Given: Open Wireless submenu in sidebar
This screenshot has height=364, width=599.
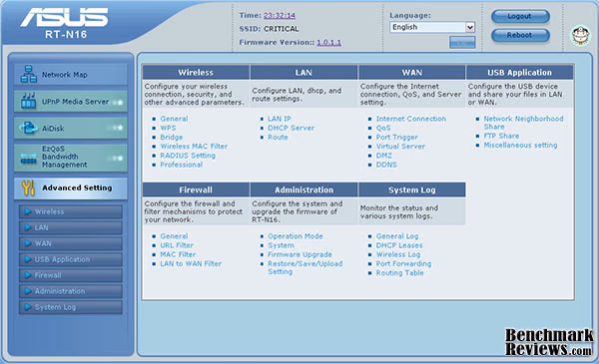Looking at the screenshot, I should [71, 211].
